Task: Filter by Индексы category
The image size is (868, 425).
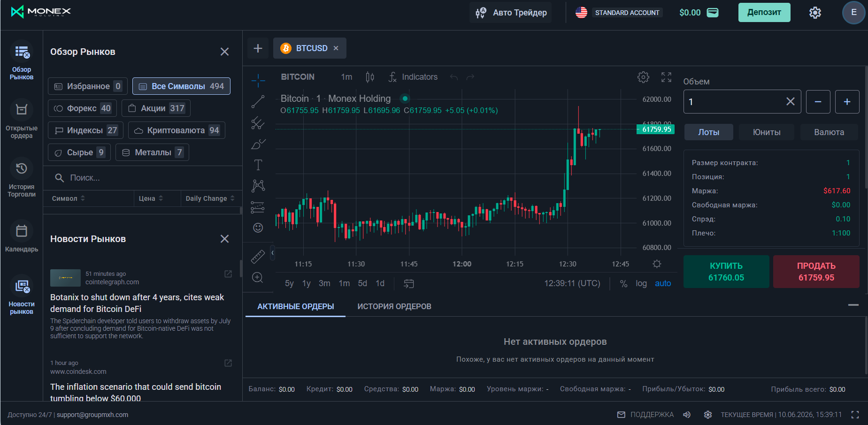Action: tap(85, 130)
